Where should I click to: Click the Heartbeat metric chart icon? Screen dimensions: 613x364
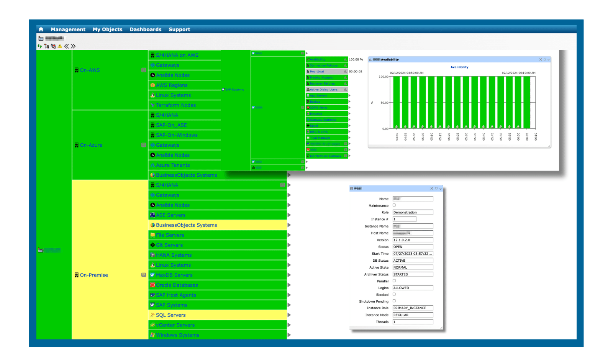[345, 71]
